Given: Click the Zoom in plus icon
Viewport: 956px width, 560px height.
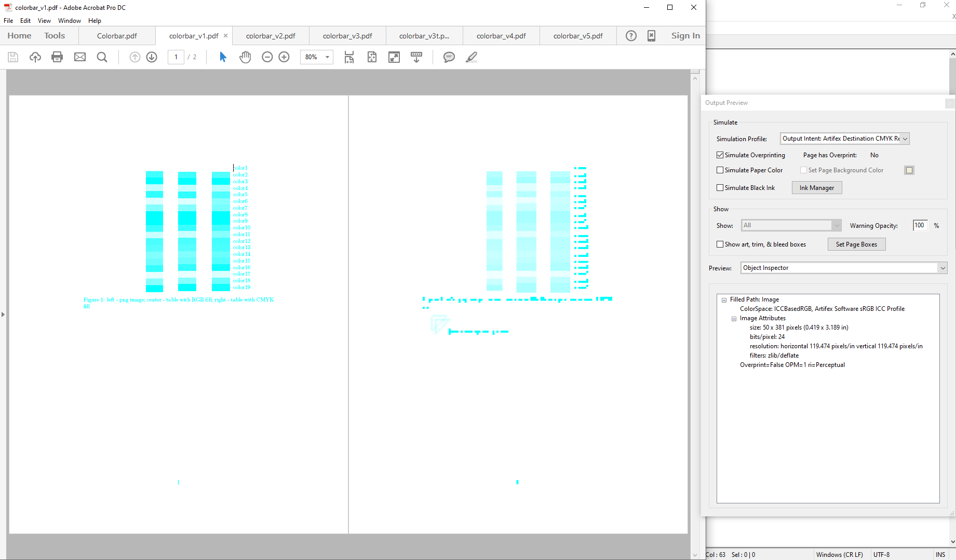Looking at the screenshot, I should (x=284, y=57).
